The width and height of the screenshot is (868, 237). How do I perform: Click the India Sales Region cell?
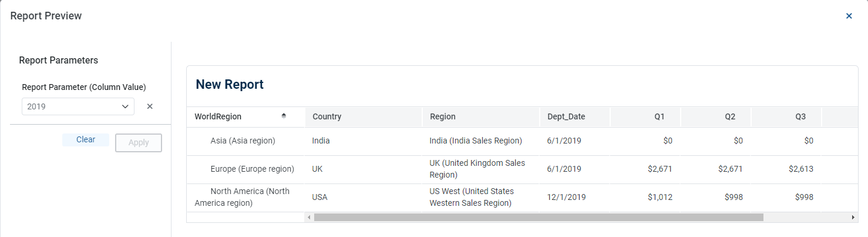click(476, 141)
